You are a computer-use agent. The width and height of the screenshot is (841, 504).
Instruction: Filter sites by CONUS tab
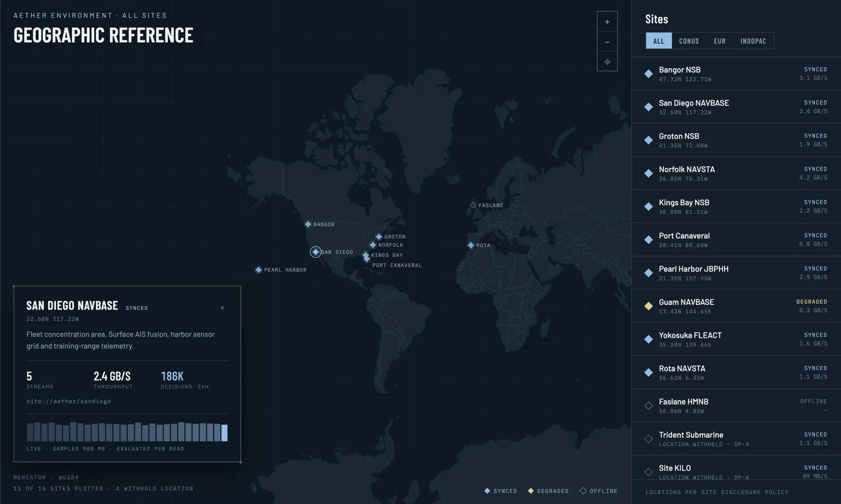pyautogui.click(x=689, y=41)
